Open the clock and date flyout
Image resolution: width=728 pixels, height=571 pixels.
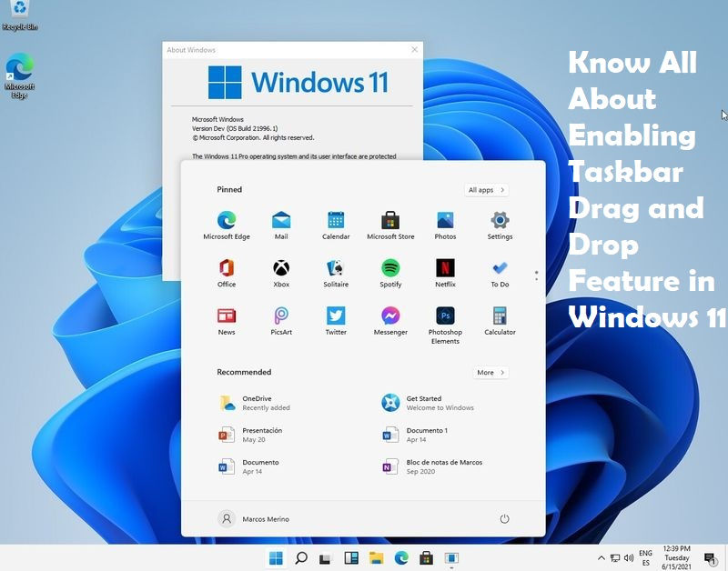click(676, 558)
